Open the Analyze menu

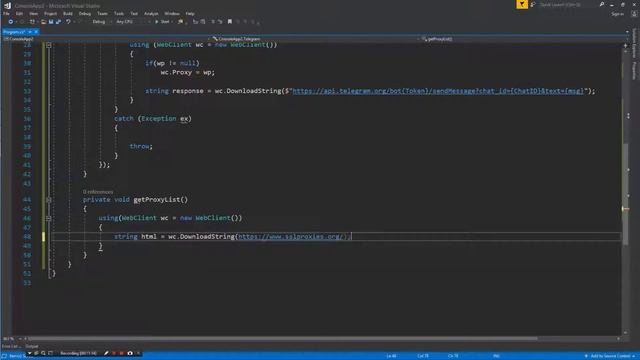[x=151, y=14]
